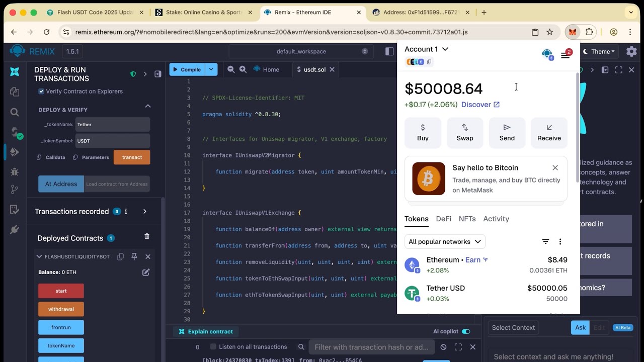The image size is (644, 362).
Task: Open the token list three-dot options
Action: (x=560, y=242)
